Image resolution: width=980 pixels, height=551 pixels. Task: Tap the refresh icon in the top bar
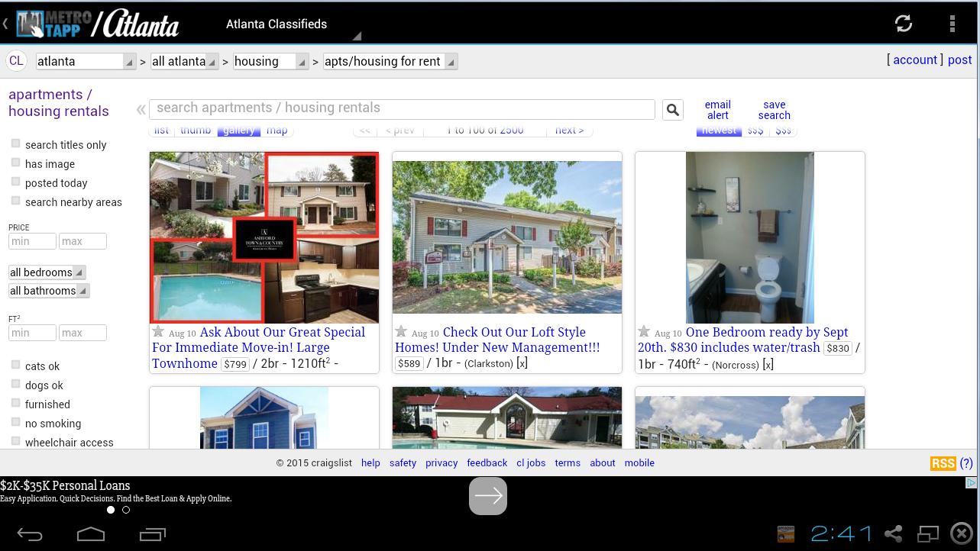click(904, 24)
